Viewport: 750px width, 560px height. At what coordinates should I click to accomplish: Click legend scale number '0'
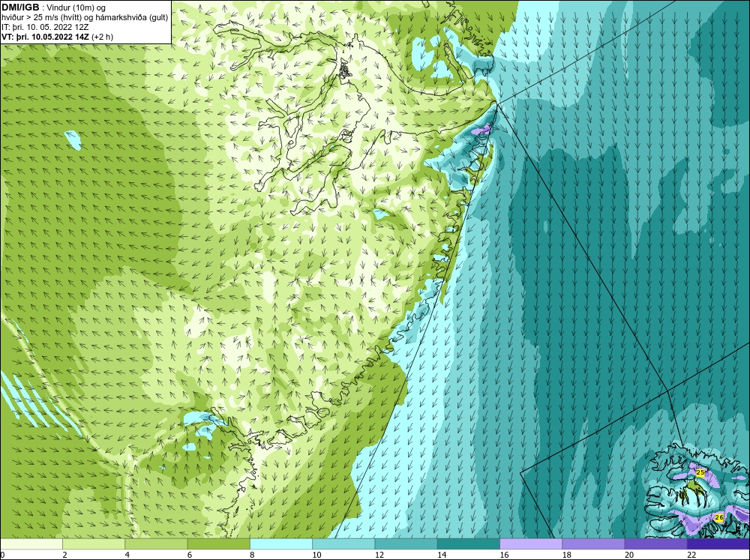2,555
